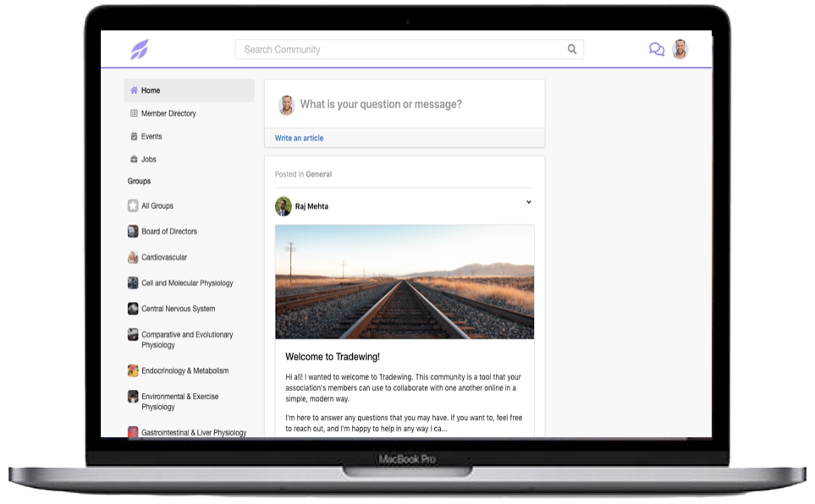The height and width of the screenshot is (504, 815).
Task: Open user profile avatar in header
Action: [x=680, y=49]
